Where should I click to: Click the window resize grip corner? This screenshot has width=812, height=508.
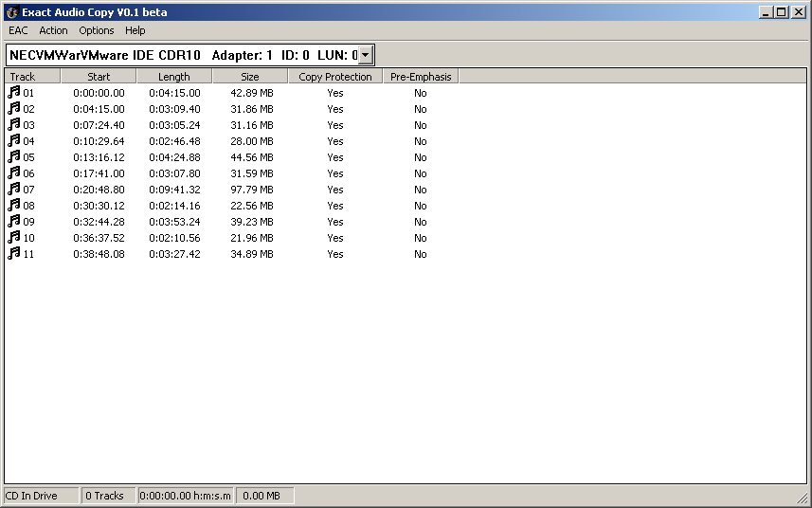point(803,498)
